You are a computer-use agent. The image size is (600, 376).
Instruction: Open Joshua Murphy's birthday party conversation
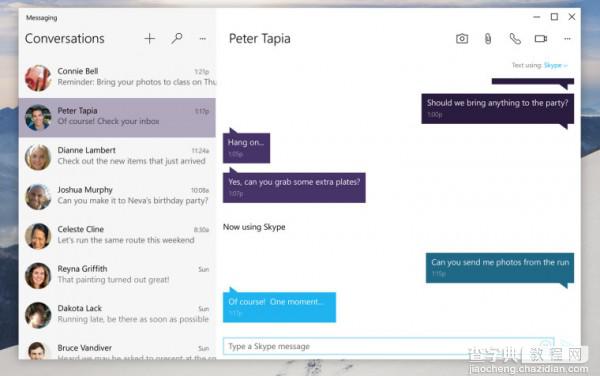(x=117, y=196)
